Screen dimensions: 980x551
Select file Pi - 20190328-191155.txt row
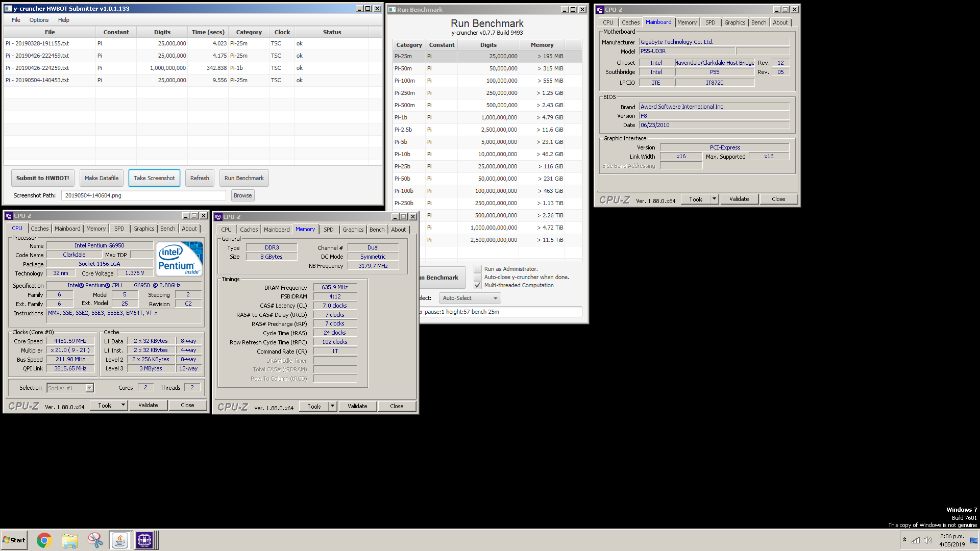click(x=193, y=43)
